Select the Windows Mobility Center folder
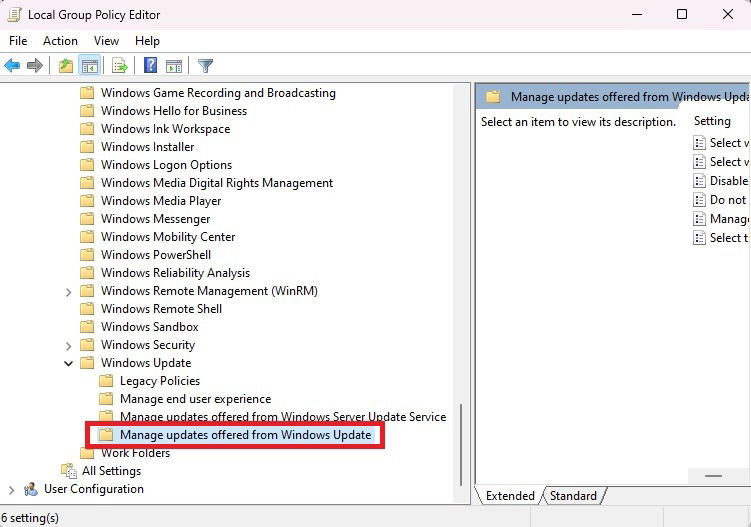 pyautogui.click(x=168, y=237)
